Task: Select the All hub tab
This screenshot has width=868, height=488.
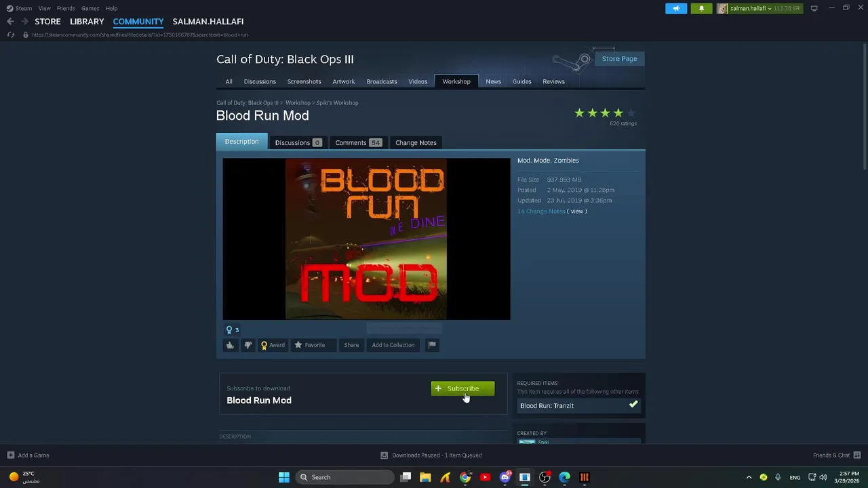Action: click(229, 81)
